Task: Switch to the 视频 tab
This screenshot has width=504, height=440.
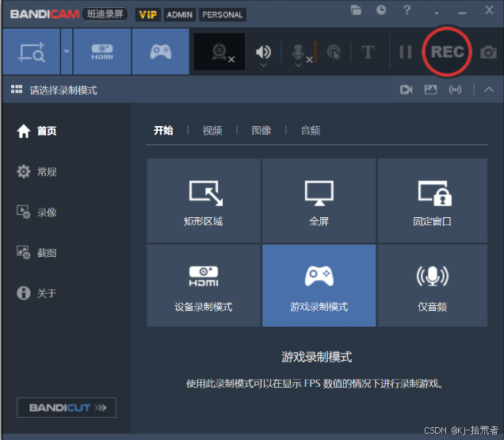Action: point(212,130)
